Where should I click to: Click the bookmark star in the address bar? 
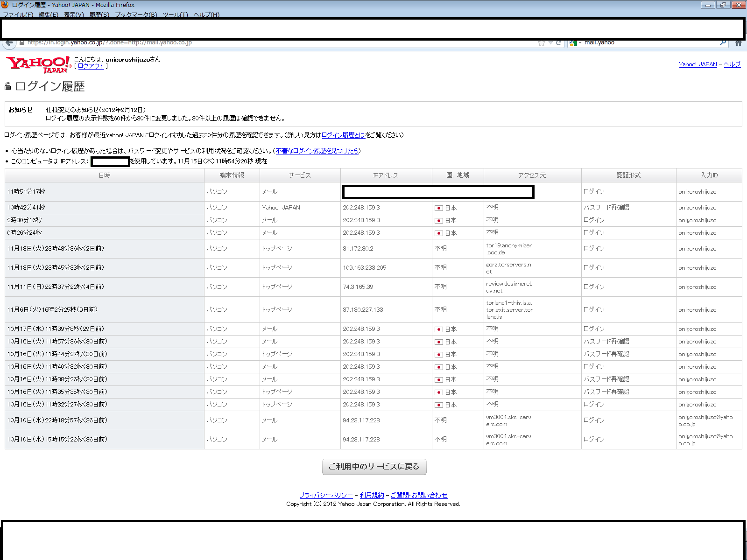(x=542, y=43)
